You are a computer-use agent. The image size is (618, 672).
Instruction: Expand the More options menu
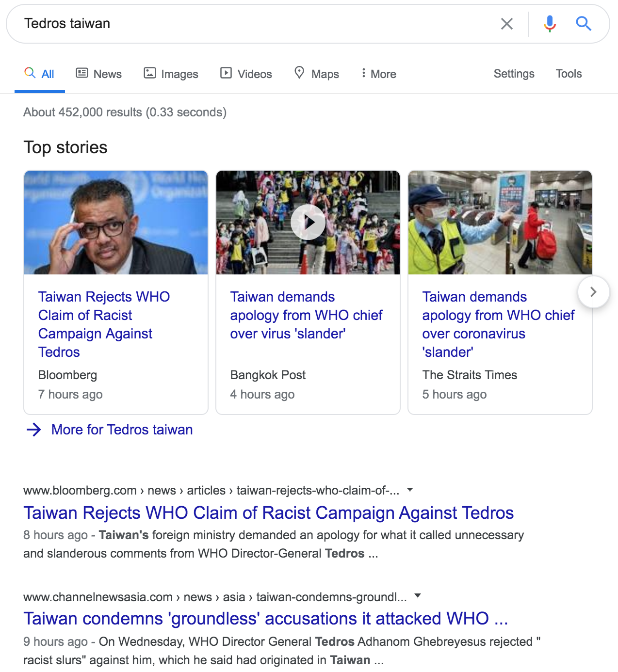[x=378, y=74]
